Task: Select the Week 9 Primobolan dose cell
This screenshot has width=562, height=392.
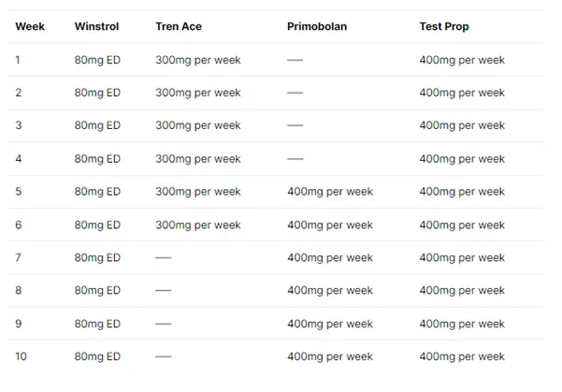Action: click(329, 324)
